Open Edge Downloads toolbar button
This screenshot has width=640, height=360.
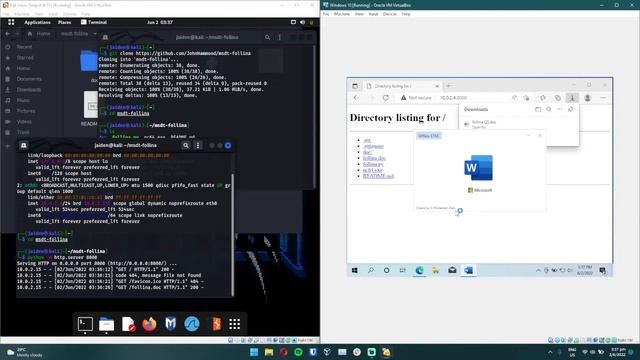[x=572, y=98]
